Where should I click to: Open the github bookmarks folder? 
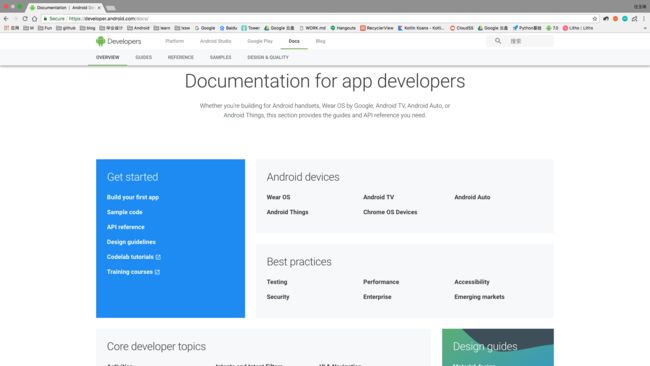coord(66,28)
